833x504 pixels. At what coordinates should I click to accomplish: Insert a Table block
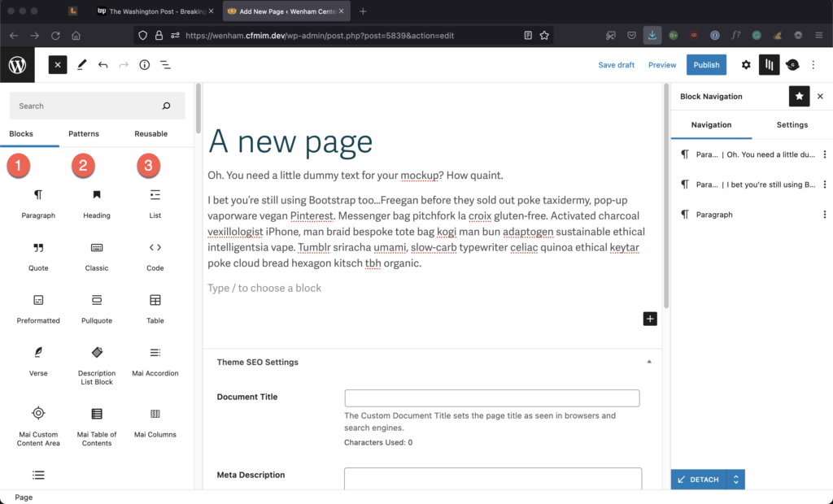(155, 308)
